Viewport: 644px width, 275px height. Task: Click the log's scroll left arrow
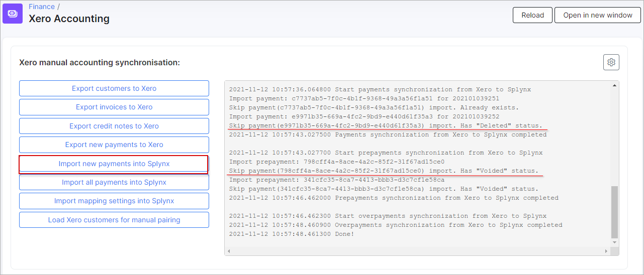pos(229,251)
